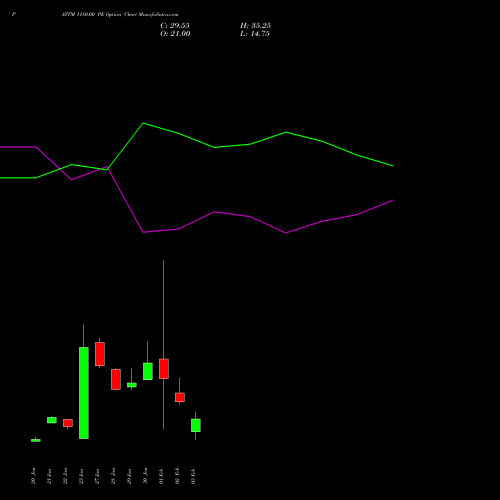The width and height of the screenshot is (500, 500).
Task: Select the 29 Jan date label
Action: (129, 476)
